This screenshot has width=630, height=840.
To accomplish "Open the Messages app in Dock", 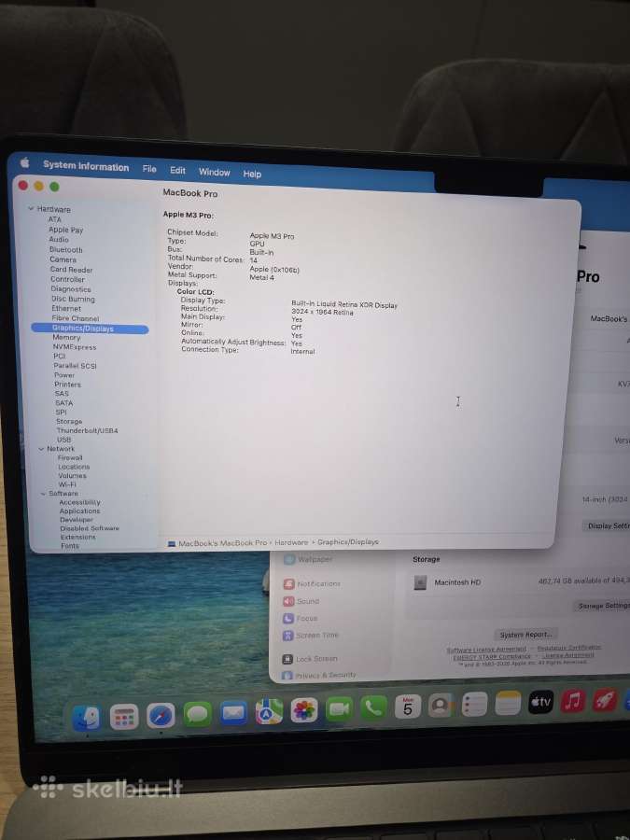I will (197, 714).
